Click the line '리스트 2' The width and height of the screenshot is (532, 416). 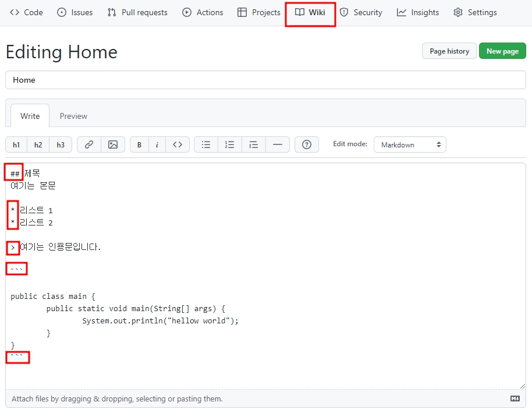(x=36, y=223)
